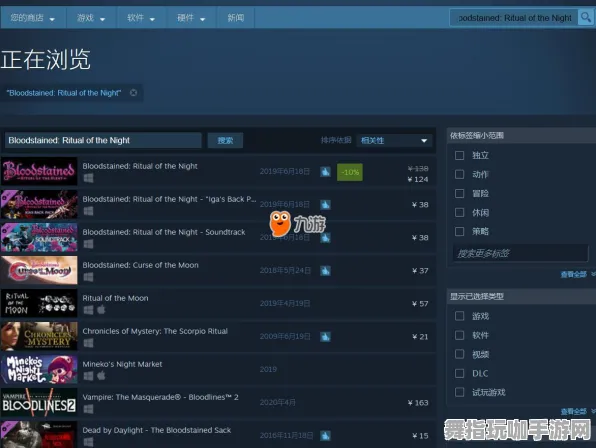The height and width of the screenshot is (448, 596).
Task: Click Windows icon under Mineko's Night Market
Action: click(88, 376)
